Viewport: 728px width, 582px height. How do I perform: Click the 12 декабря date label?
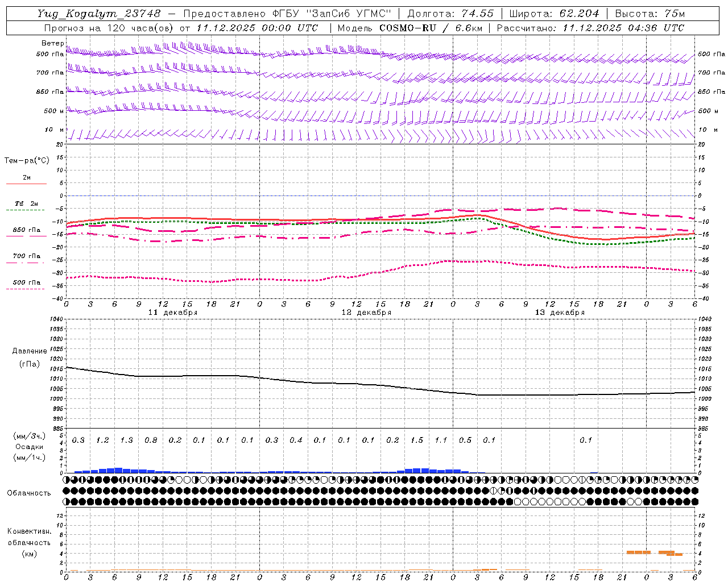pos(366,313)
